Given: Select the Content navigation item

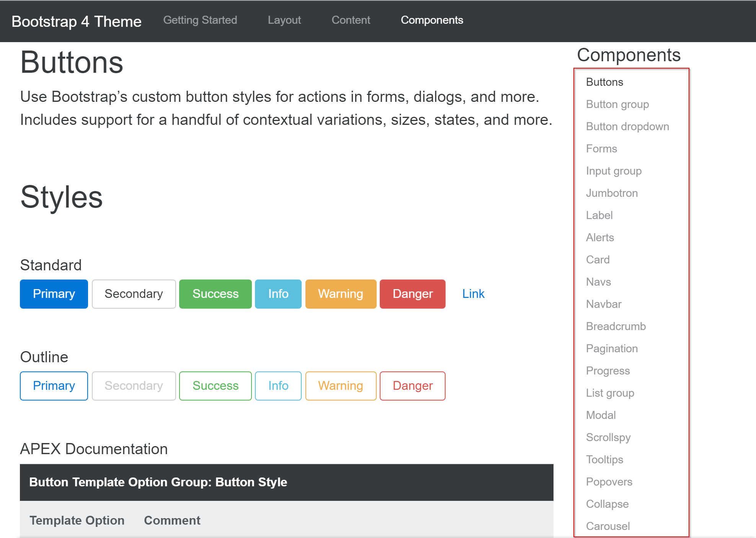Looking at the screenshot, I should [351, 20].
